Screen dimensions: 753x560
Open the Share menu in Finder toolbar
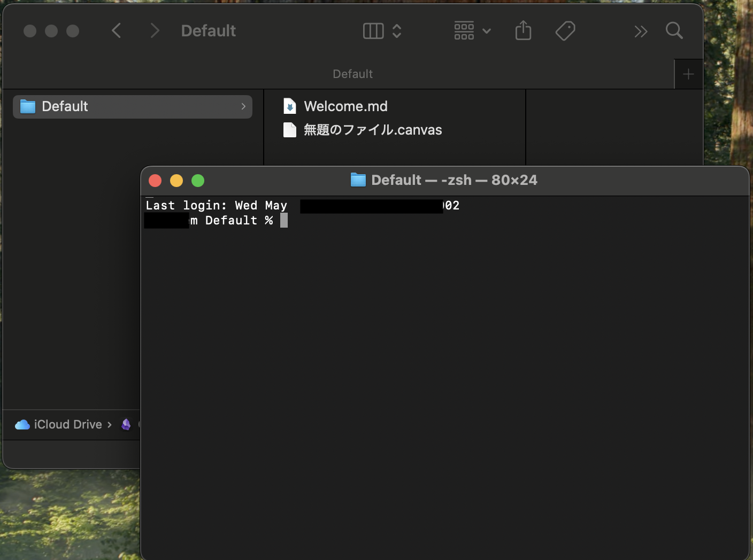tap(523, 30)
